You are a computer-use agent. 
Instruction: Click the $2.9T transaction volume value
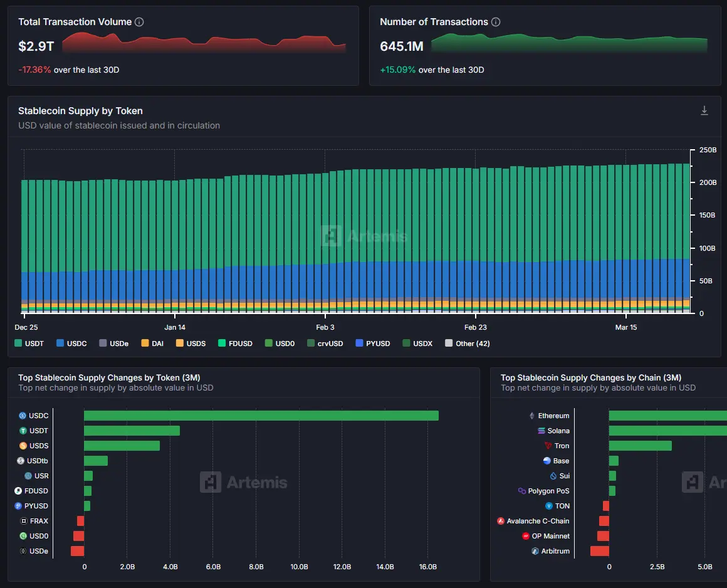[36, 46]
